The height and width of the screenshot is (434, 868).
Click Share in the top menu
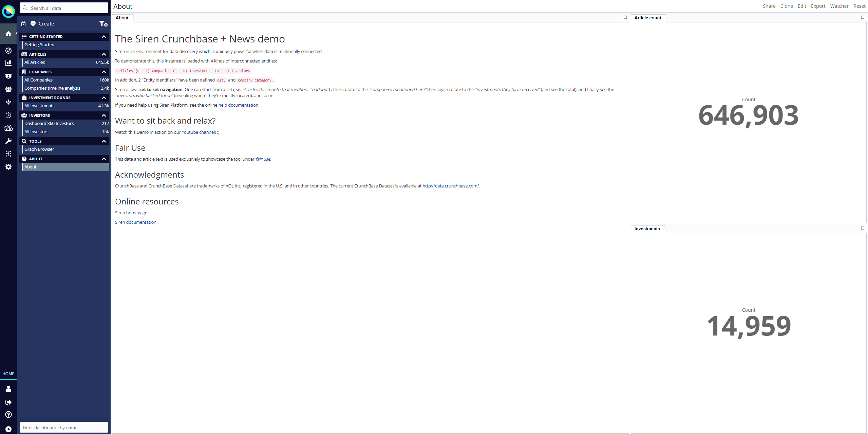[769, 6]
